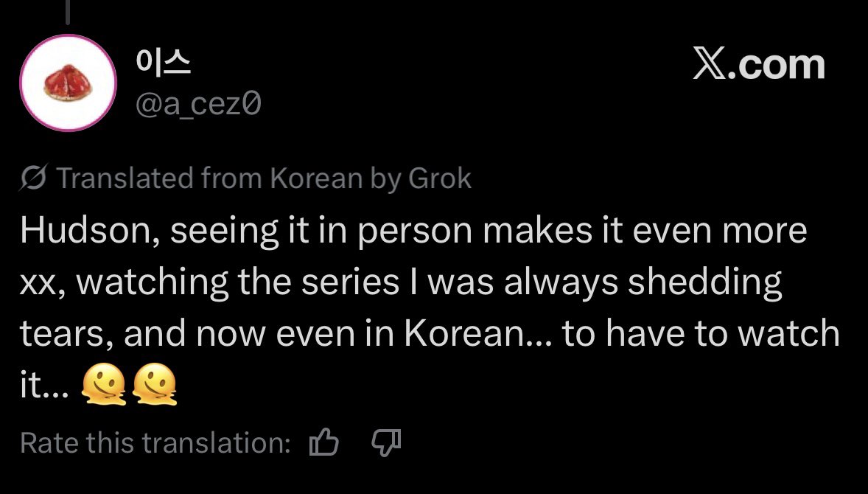Open the strawberry tart profile avatar
The width and height of the screenshot is (868, 494).
pyautogui.click(x=68, y=83)
